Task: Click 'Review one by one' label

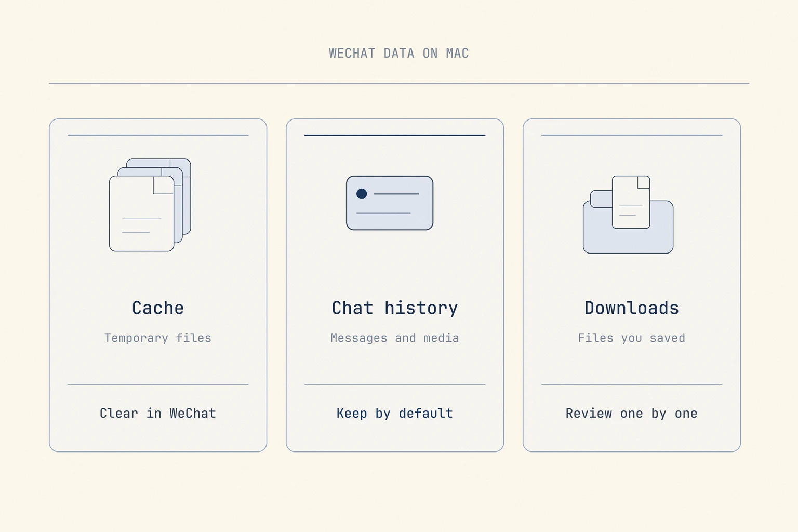Action: (x=632, y=414)
